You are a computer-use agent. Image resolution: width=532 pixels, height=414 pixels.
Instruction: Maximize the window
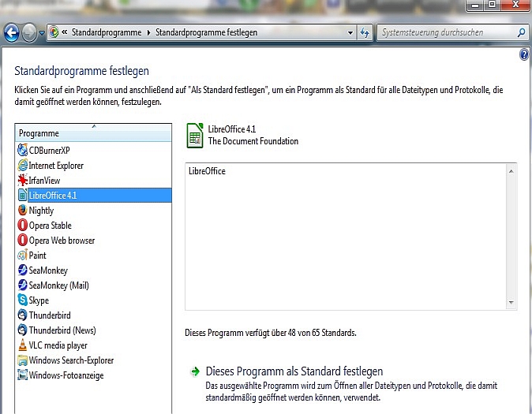coord(492,5)
